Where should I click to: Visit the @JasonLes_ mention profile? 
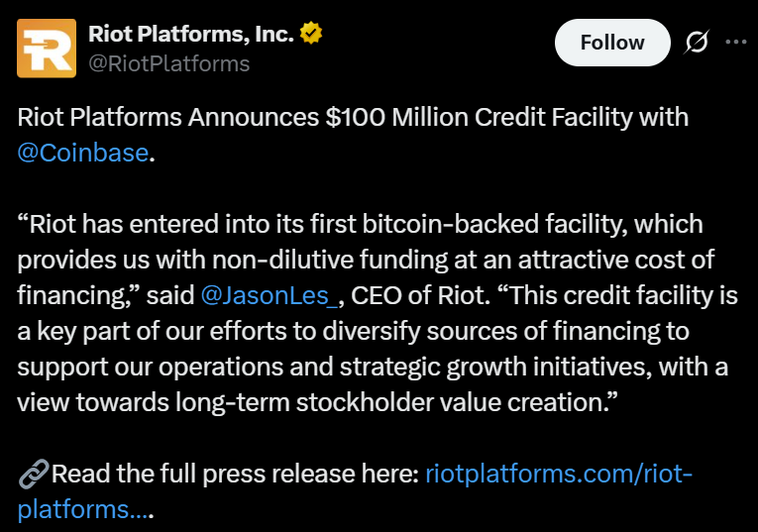click(x=270, y=294)
